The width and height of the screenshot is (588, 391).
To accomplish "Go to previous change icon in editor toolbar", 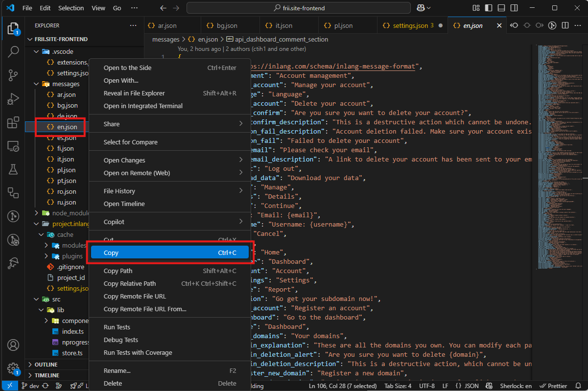I will pyautogui.click(x=514, y=25).
